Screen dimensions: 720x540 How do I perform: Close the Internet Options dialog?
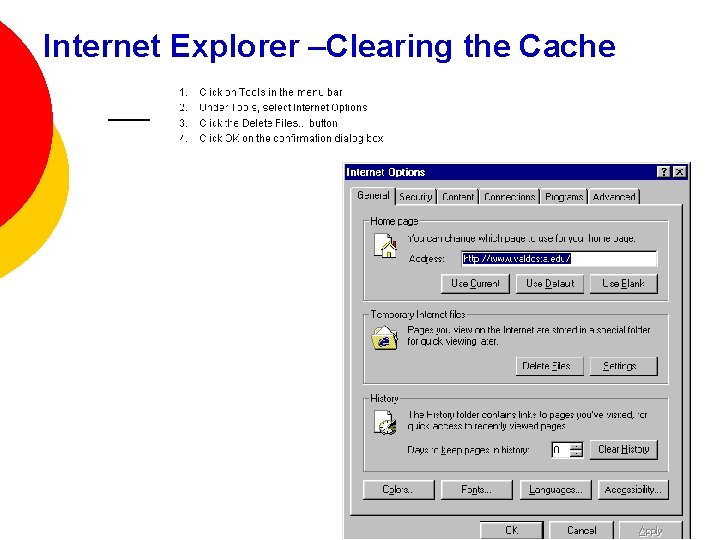tap(680, 172)
